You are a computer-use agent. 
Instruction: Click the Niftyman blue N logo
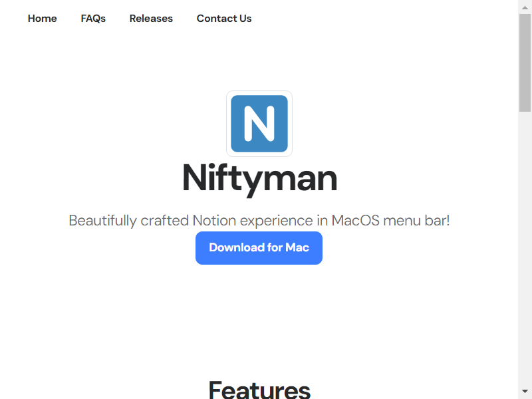point(259,124)
